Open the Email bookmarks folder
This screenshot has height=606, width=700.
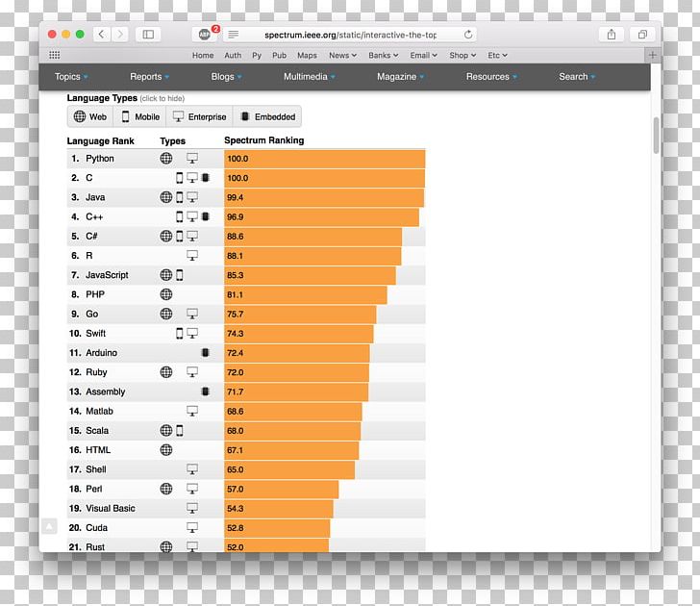[423, 56]
